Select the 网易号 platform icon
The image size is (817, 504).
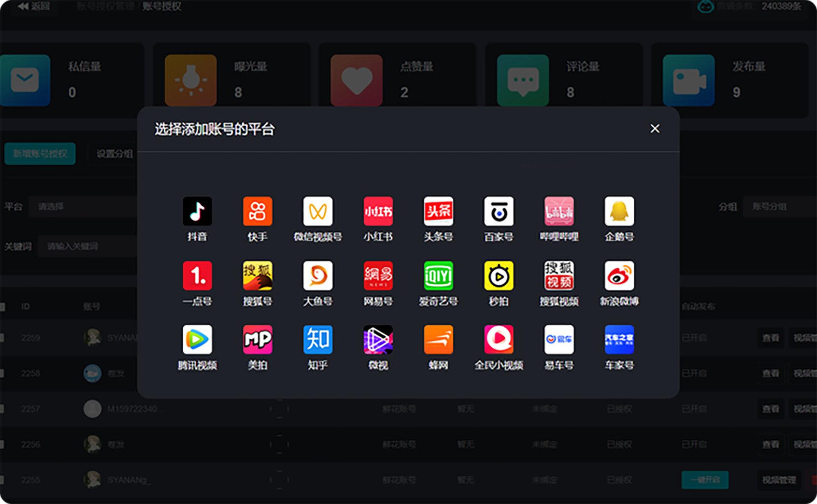point(378,276)
